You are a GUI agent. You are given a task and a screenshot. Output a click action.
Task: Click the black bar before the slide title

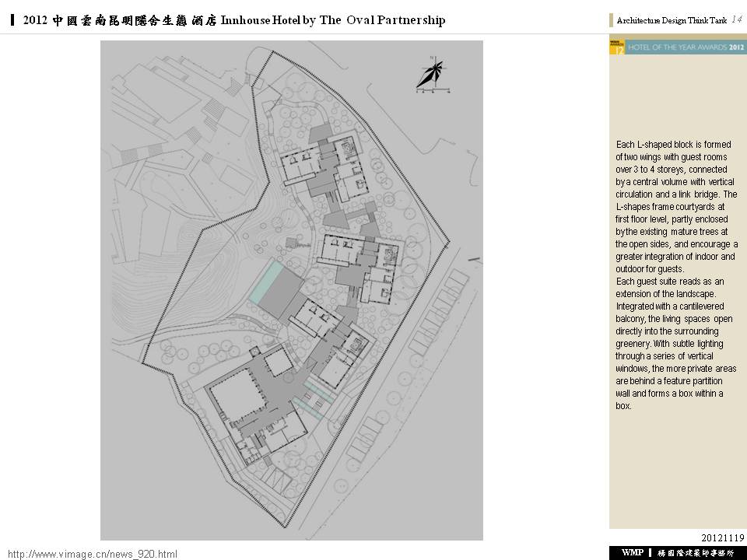pos(13,20)
